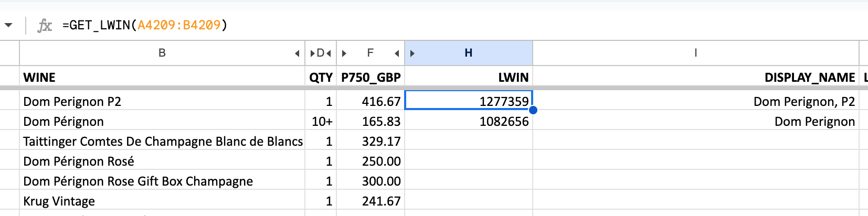
Task: Click the 'Dom Perignon' display name cell
Action: click(696, 121)
